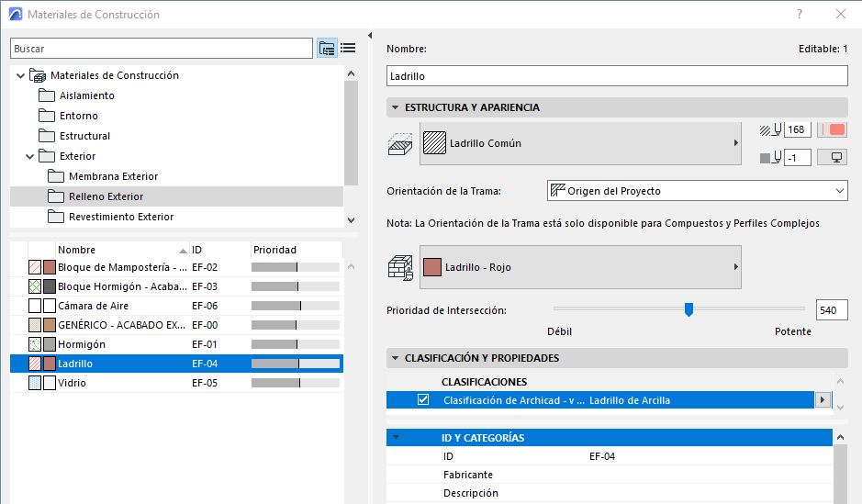This screenshot has width=862, height=504.
Task: Open Ladrillo Común fill selector
Action: click(580, 143)
